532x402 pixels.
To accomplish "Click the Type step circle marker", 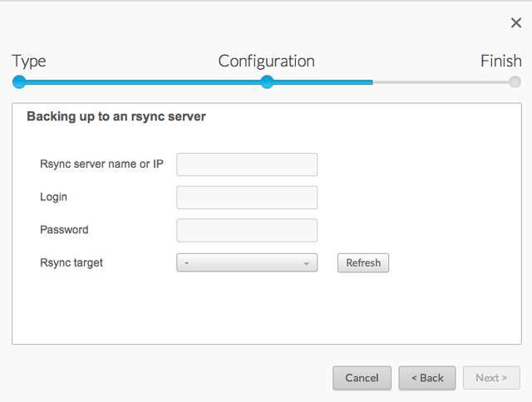I will 19,81.
